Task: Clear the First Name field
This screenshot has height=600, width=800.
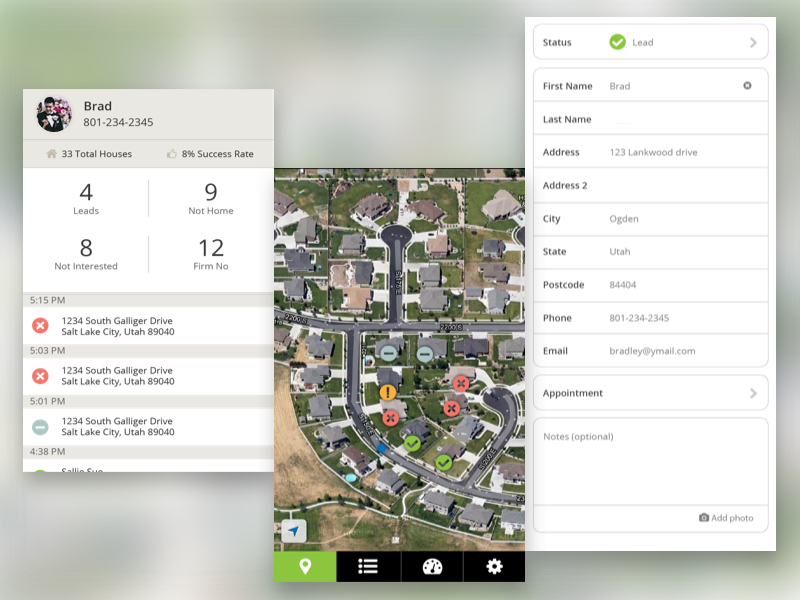Action: coord(747,85)
